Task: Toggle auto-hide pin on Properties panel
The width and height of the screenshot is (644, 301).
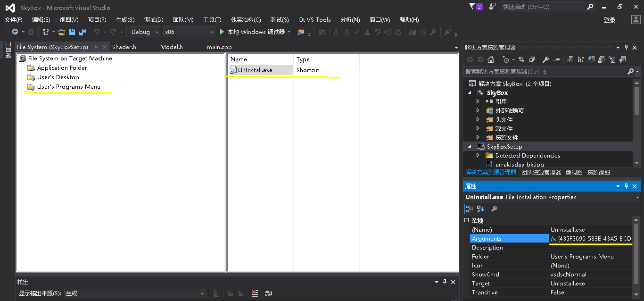Action: pyautogui.click(x=627, y=186)
